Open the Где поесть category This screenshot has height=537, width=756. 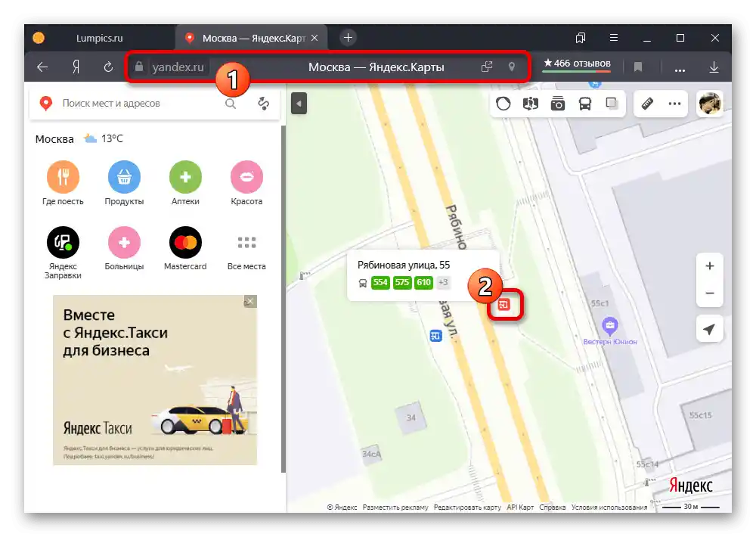pos(63,183)
